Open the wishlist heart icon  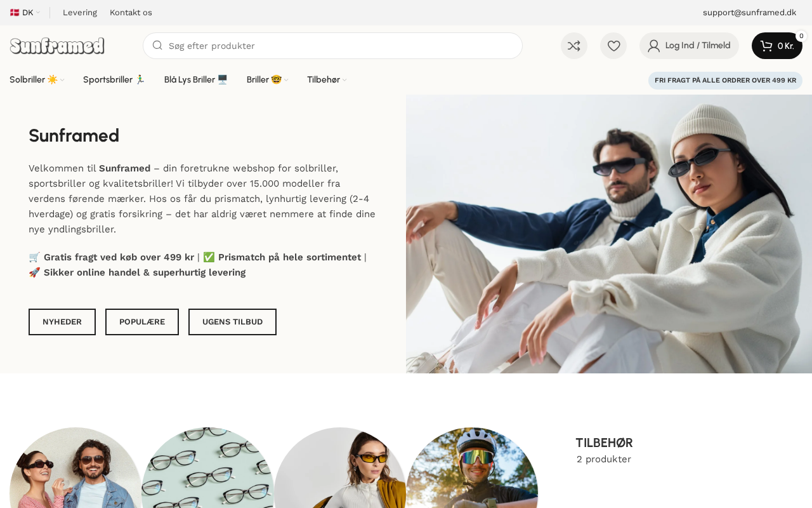(x=613, y=46)
